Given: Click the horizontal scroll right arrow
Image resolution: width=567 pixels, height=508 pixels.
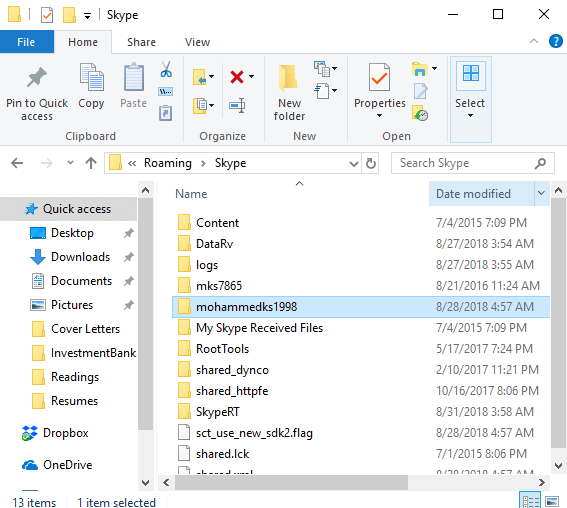Looking at the screenshot, I should [541, 482].
